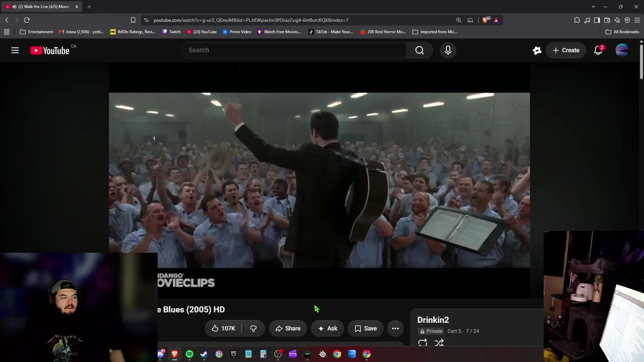Viewport: 644px width, 362px height.
Task: Open YouTube notifications bell
Action: coord(598,50)
